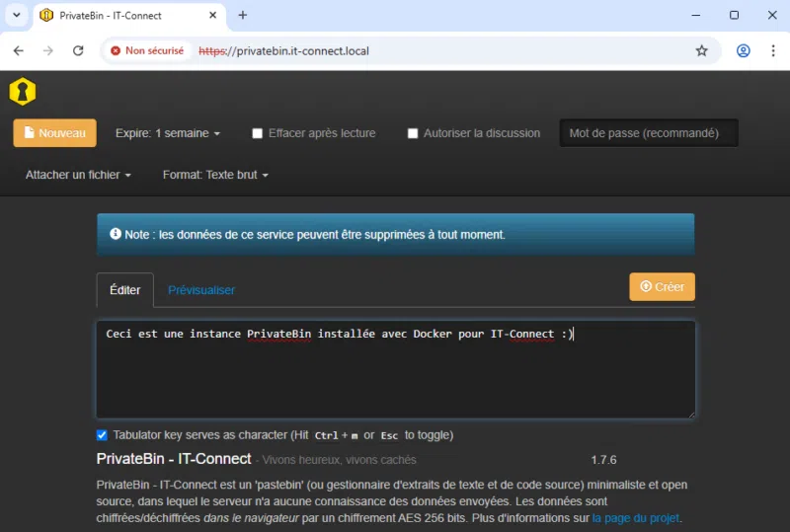
Task: Click the Mot de passe field
Action: [649, 133]
